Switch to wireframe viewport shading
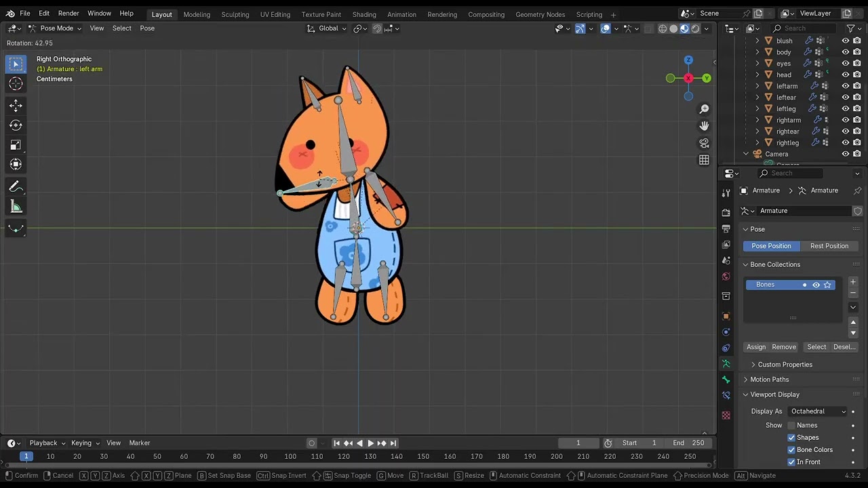Screen dimensions: 868x488 click(x=663, y=28)
